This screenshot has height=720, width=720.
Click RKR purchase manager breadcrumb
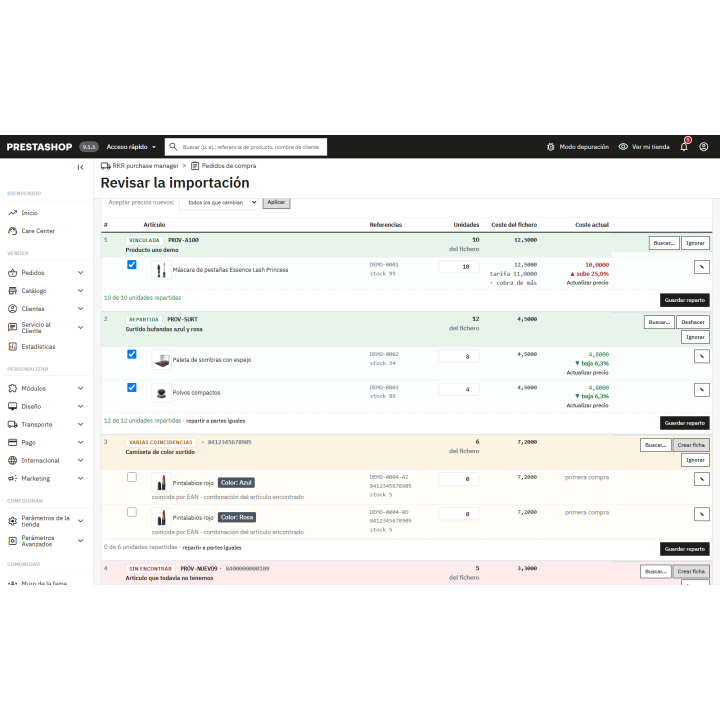pyautogui.click(x=145, y=166)
